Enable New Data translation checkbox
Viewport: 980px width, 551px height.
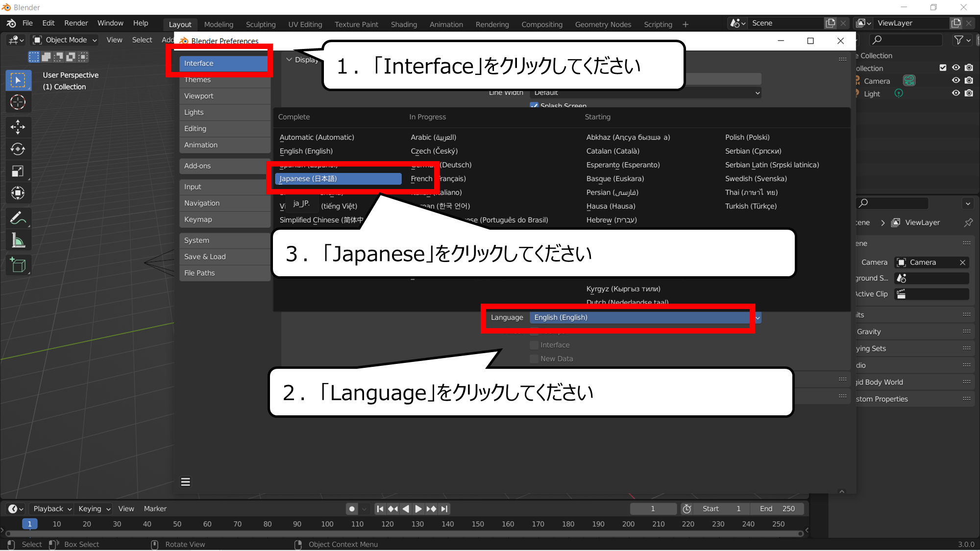pos(534,359)
